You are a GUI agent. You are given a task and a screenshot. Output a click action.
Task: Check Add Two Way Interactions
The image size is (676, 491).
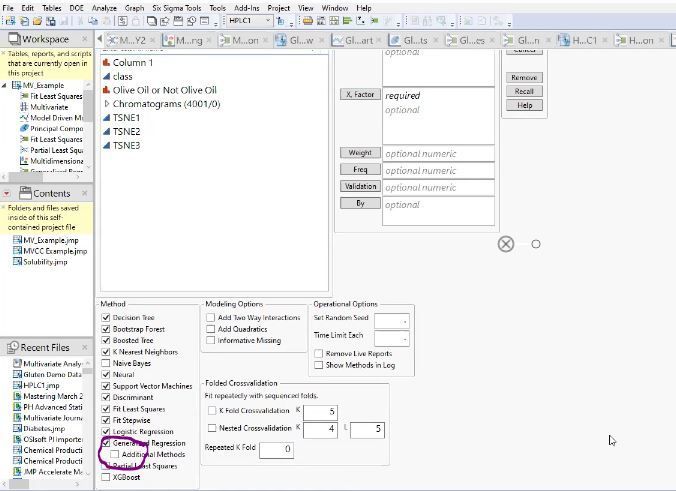[x=210, y=317]
